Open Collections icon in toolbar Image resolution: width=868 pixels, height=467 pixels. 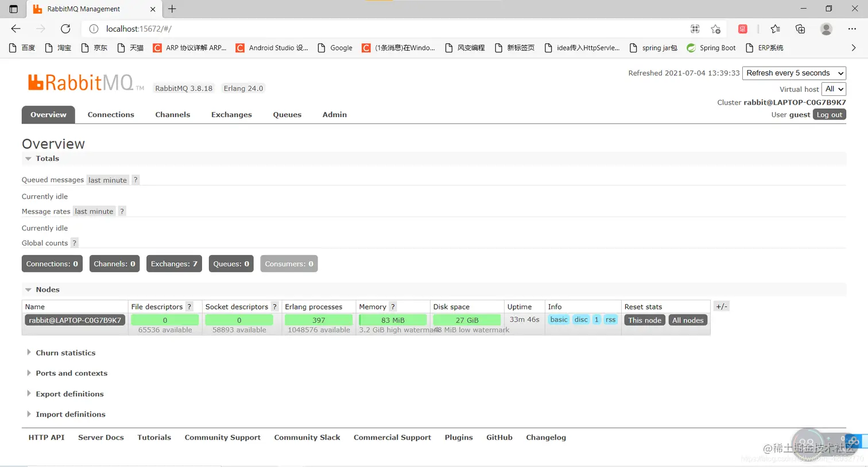click(x=800, y=29)
